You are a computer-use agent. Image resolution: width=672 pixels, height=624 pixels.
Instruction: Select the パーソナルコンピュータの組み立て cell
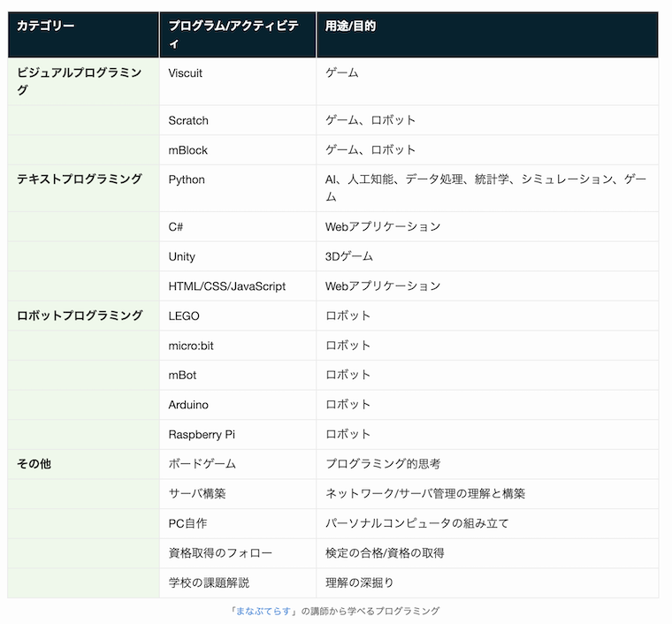pyautogui.click(x=487, y=523)
